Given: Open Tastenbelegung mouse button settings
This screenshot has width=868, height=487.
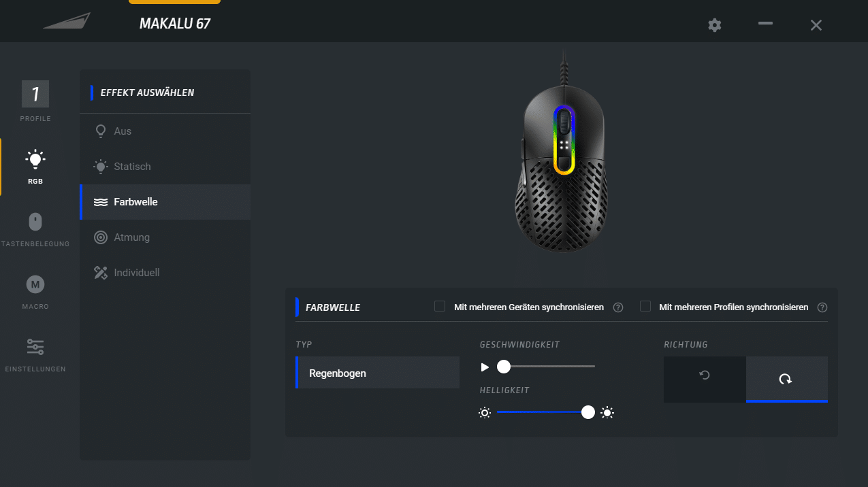Looking at the screenshot, I should tap(35, 229).
